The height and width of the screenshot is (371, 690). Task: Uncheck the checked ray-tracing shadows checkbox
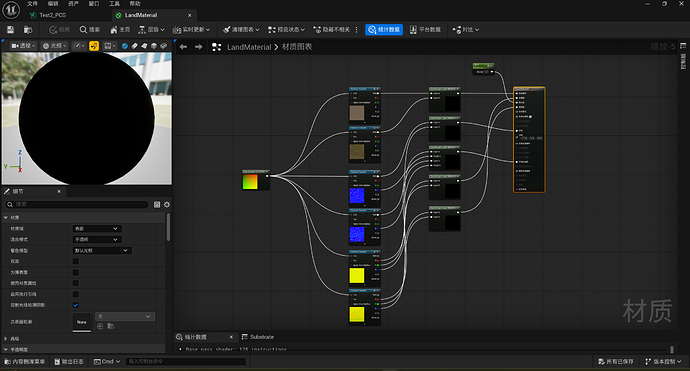point(76,305)
